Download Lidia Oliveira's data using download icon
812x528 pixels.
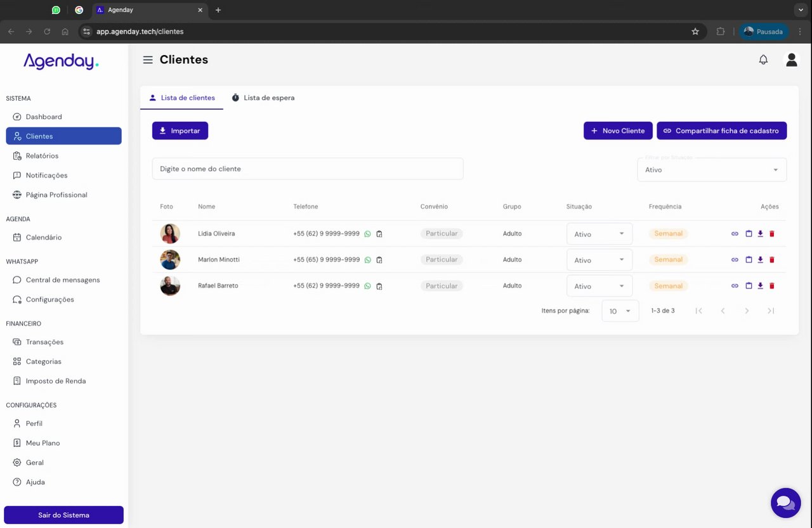coord(760,234)
